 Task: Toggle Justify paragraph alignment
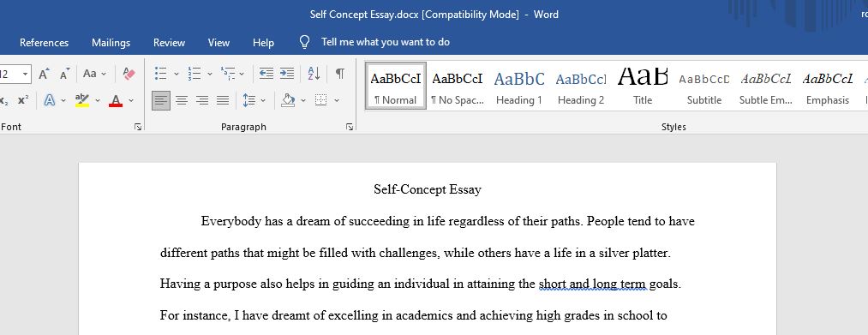(223, 100)
